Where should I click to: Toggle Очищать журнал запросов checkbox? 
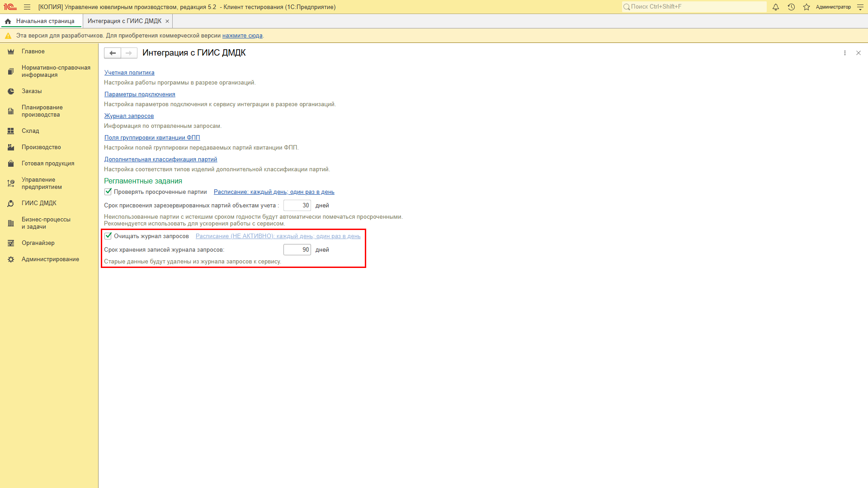click(108, 236)
